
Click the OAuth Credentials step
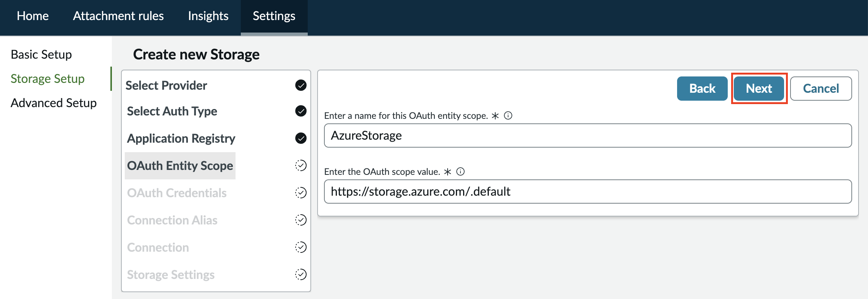coord(177,193)
